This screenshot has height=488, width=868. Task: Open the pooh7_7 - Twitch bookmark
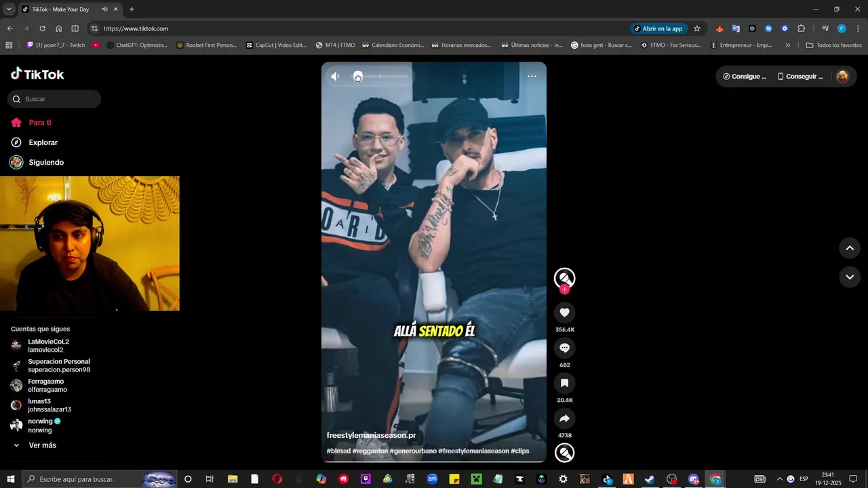click(56, 45)
